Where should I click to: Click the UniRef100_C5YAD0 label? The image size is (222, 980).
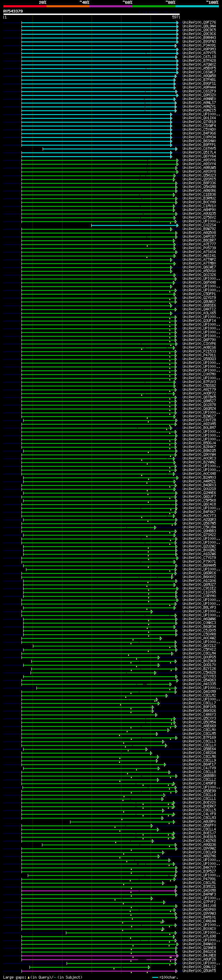point(199,129)
